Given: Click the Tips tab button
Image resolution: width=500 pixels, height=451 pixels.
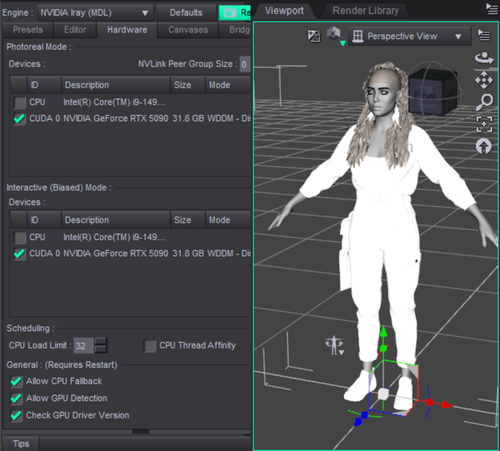Looking at the screenshot, I should tap(21, 444).
